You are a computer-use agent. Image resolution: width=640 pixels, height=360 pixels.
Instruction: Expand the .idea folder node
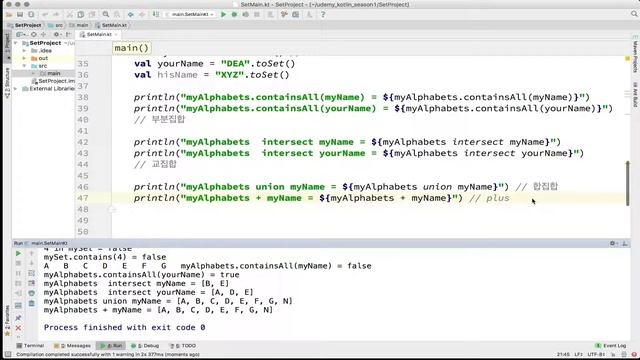[x=24, y=51]
